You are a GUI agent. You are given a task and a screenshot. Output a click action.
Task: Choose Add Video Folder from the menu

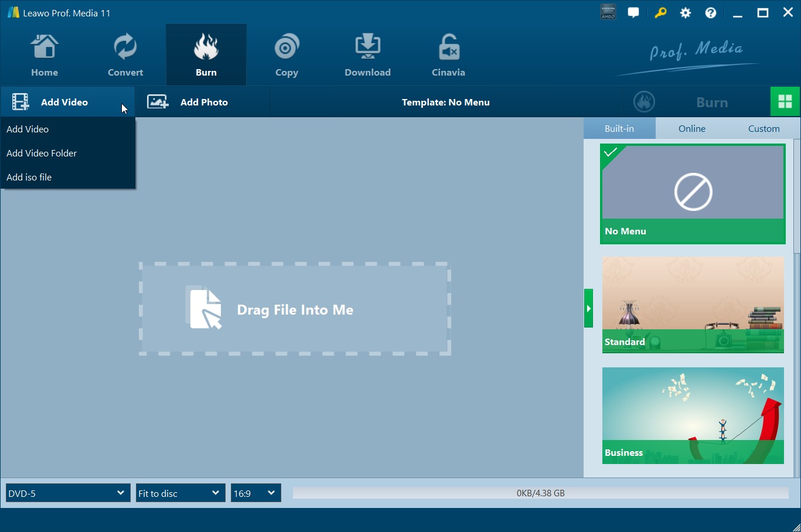pyautogui.click(x=42, y=153)
